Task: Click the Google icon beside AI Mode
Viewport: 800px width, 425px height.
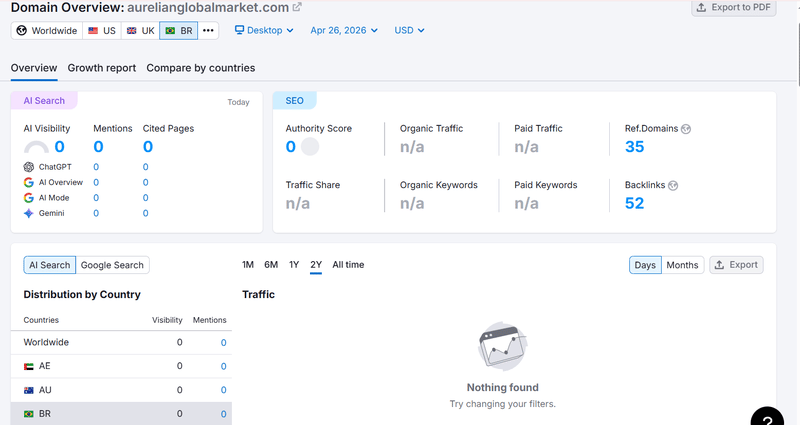Action: pos(29,197)
